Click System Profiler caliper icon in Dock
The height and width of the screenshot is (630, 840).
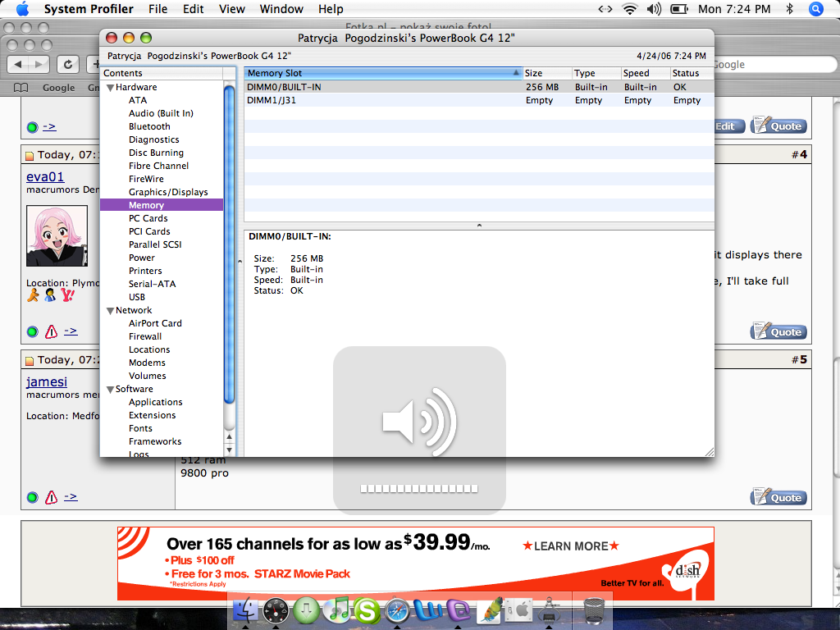click(x=549, y=610)
